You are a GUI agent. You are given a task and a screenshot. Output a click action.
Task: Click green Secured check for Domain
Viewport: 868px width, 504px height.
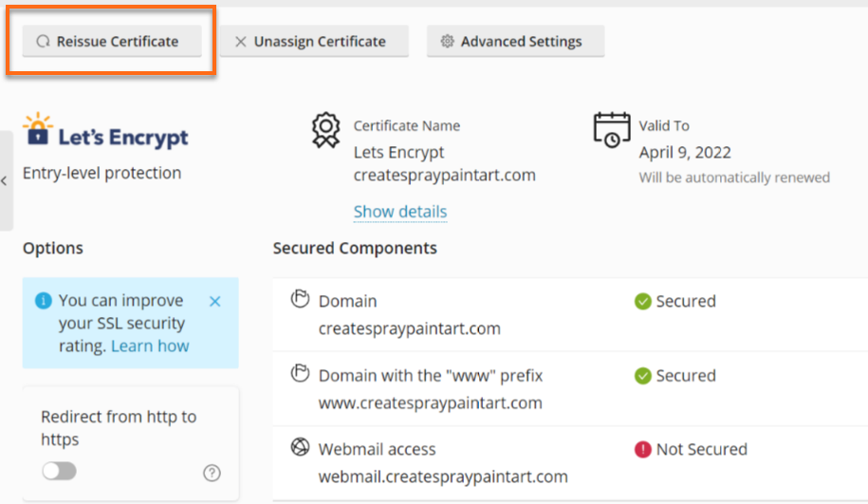[x=642, y=301]
